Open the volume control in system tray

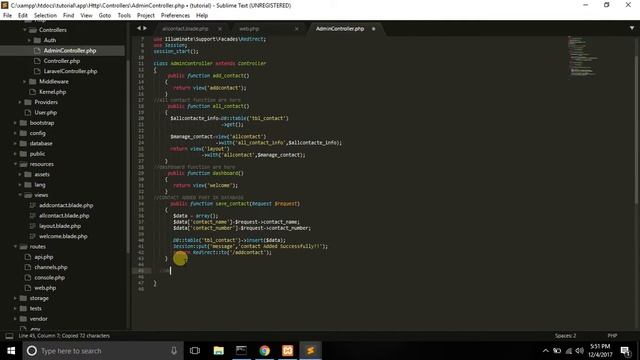coord(580,351)
